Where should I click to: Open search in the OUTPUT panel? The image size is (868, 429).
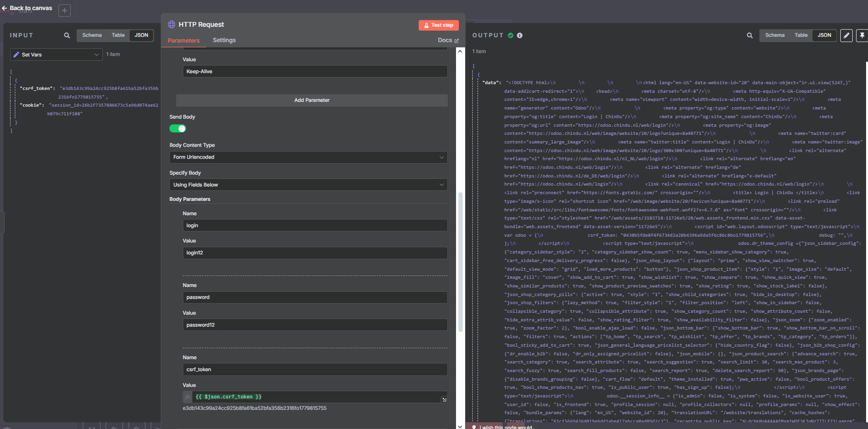750,35
